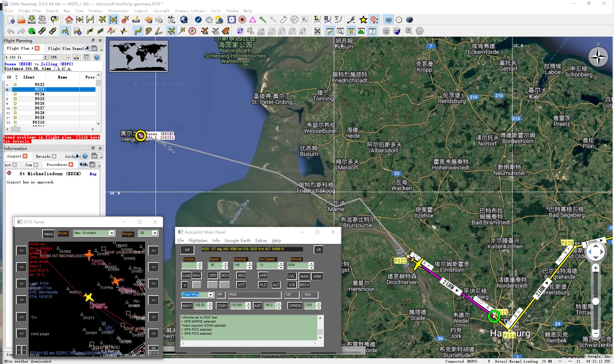The height and width of the screenshot is (364, 614).
Task: Click next page in EFIS panel
Action: [x=40, y=334]
